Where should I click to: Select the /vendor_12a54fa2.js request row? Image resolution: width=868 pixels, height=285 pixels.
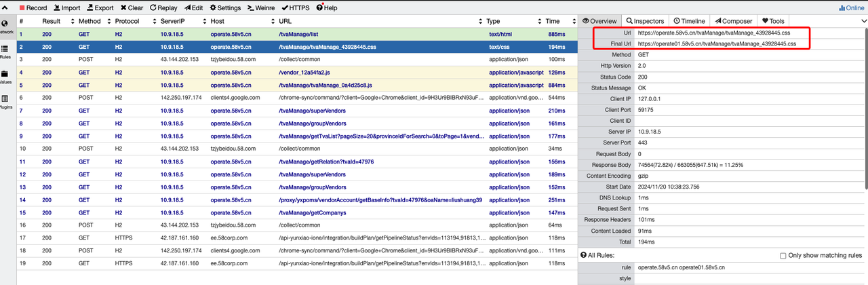(296, 72)
